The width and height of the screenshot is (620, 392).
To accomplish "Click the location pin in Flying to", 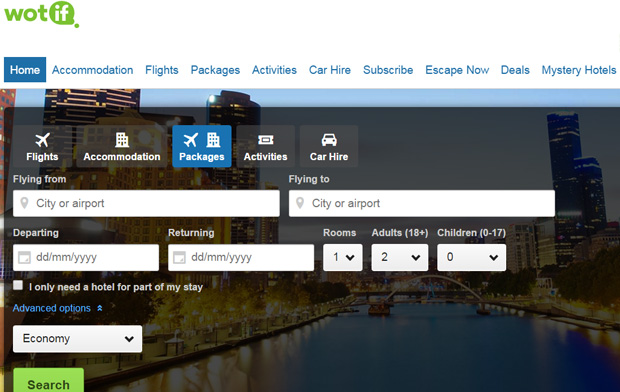I will pos(300,203).
